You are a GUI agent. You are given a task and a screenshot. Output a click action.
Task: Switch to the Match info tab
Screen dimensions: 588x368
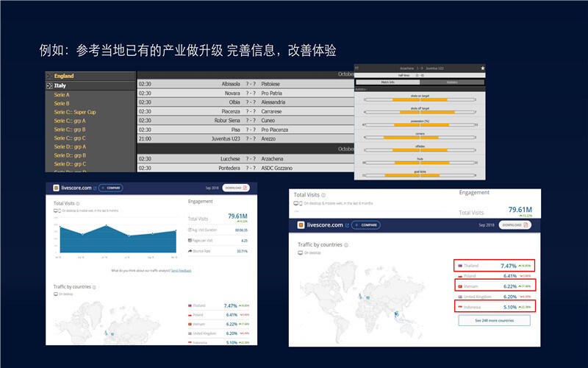tap(388, 82)
